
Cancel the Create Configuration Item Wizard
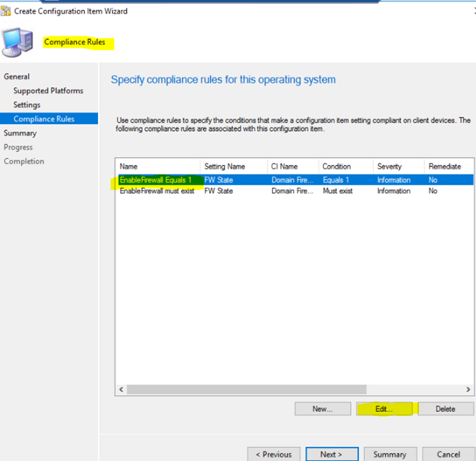[449, 454]
